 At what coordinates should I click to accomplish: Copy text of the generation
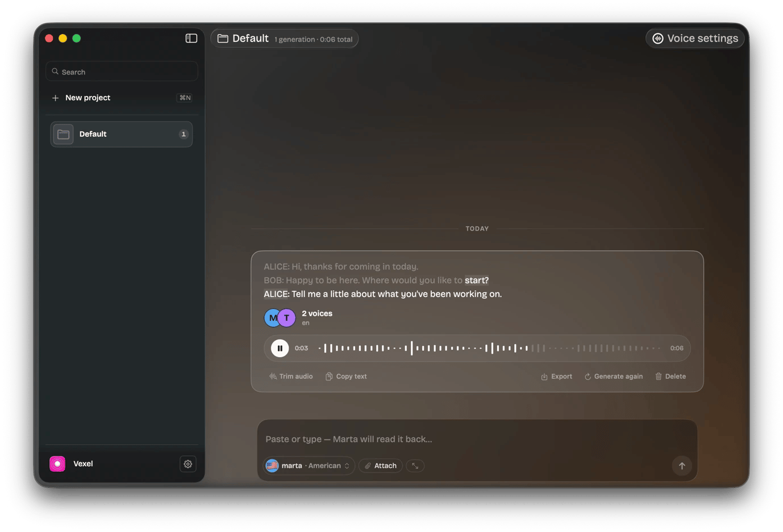tap(346, 376)
